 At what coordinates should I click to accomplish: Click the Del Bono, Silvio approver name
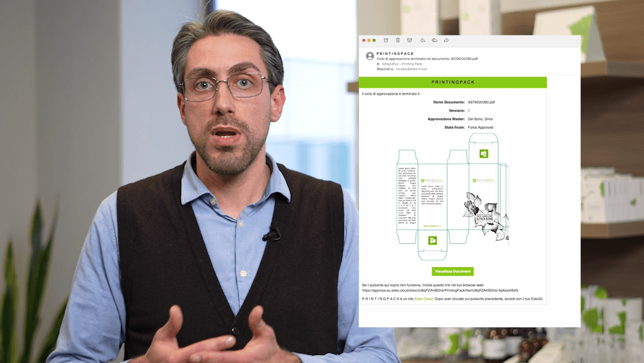click(x=480, y=119)
